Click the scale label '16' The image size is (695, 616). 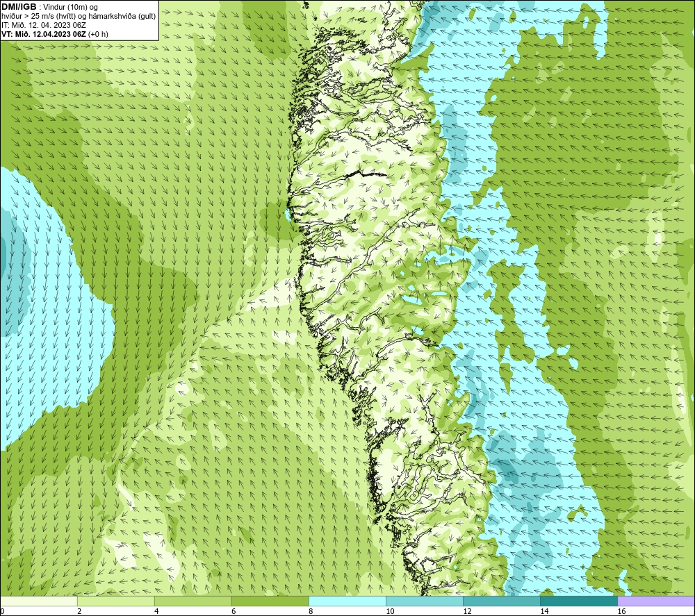(x=621, y=612)
